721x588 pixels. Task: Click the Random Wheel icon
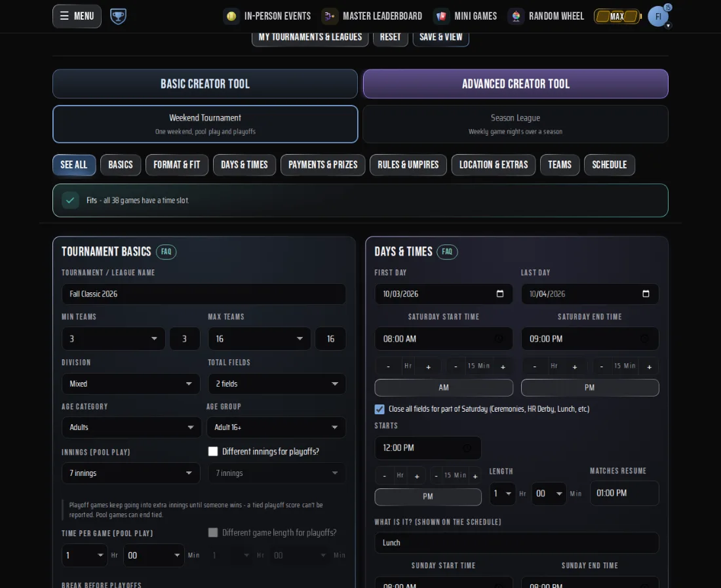point(516,16)
